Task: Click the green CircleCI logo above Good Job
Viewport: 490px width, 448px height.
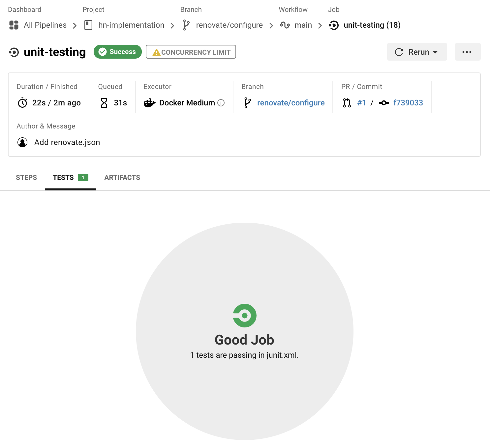Action: 245,316
